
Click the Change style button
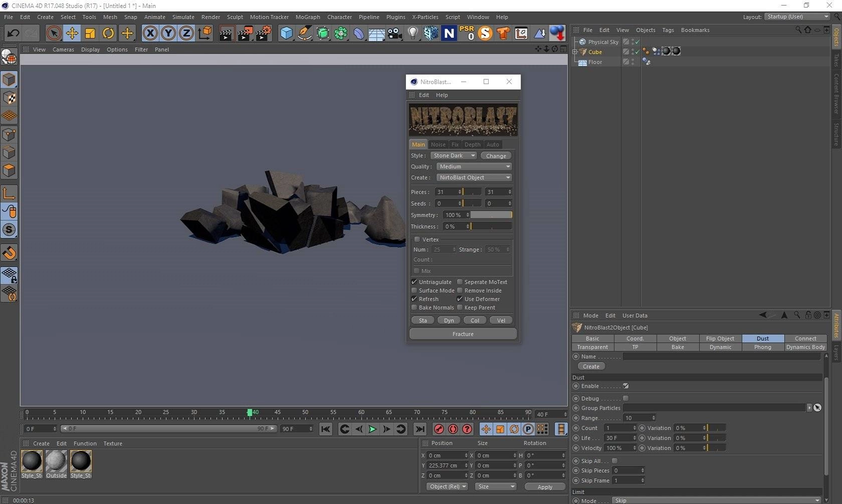pos(496,156)
